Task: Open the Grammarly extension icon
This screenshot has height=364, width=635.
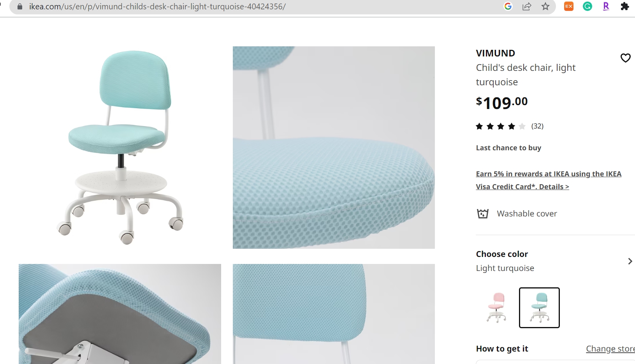Action: pyautogui.click(x=588, y=6)
